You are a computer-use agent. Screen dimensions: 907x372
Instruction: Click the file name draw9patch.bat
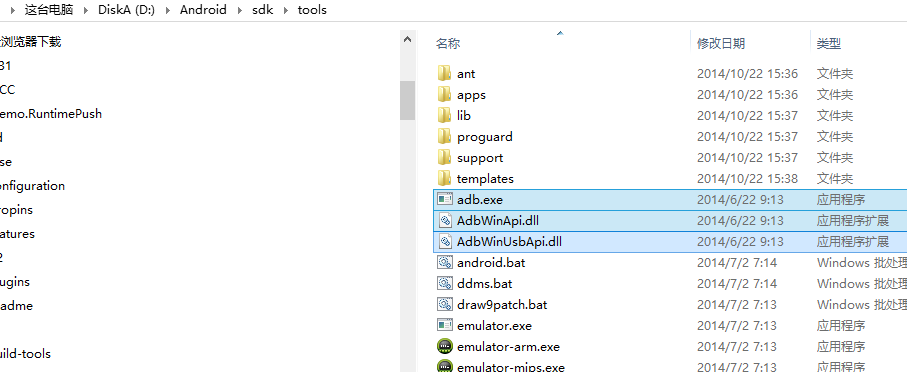coord(502,304)
